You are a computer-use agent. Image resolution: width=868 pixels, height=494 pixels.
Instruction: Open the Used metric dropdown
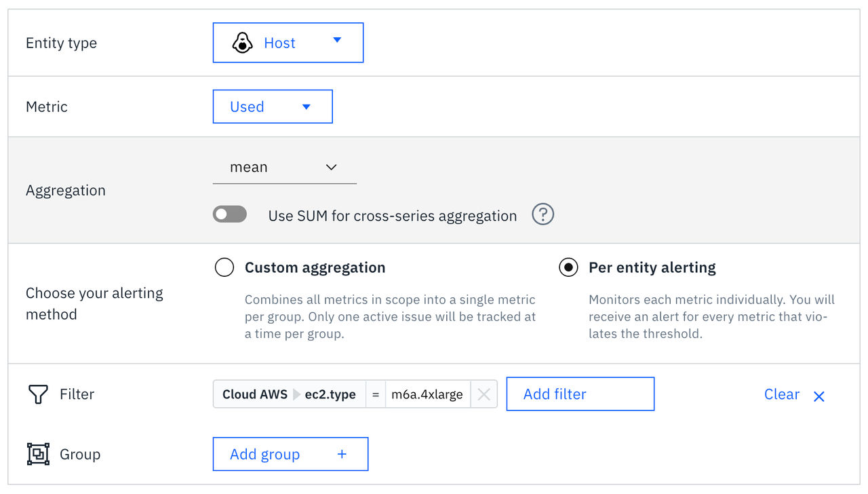[273, 107]
